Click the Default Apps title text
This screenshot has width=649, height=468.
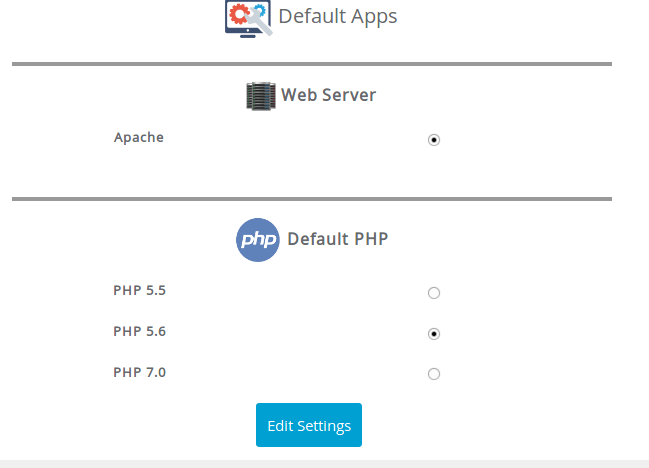(x=338, y=17)
